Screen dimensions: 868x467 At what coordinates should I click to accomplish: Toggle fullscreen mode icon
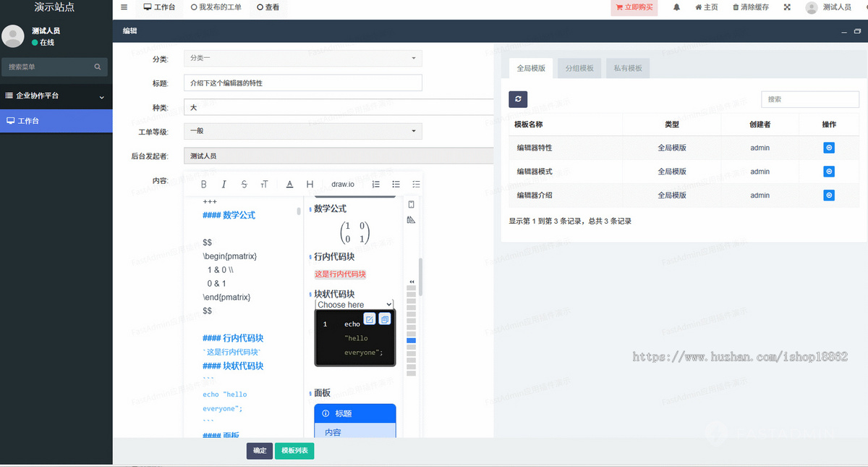[x=787, y=7]
